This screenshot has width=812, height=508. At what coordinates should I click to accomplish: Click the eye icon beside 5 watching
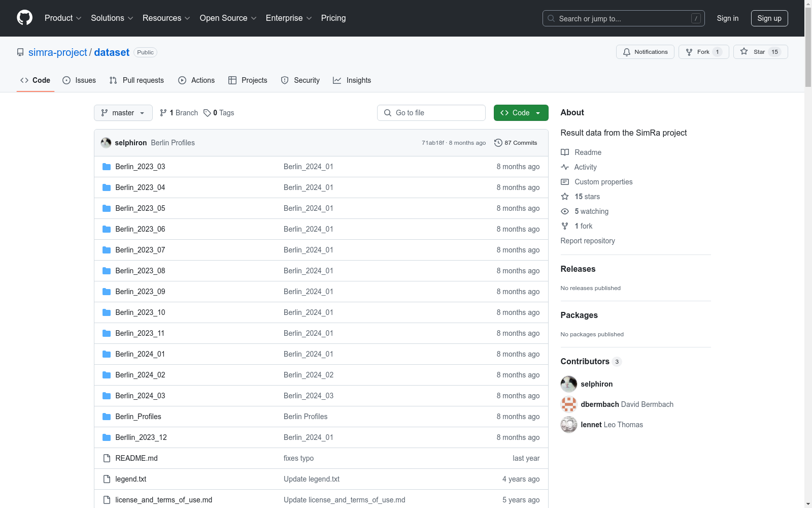565,211
